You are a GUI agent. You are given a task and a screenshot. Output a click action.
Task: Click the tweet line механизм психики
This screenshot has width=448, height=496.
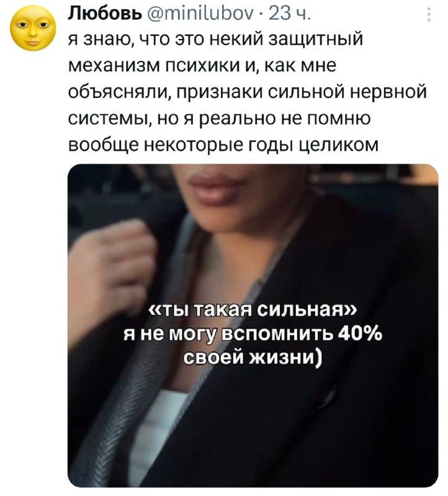202,66
